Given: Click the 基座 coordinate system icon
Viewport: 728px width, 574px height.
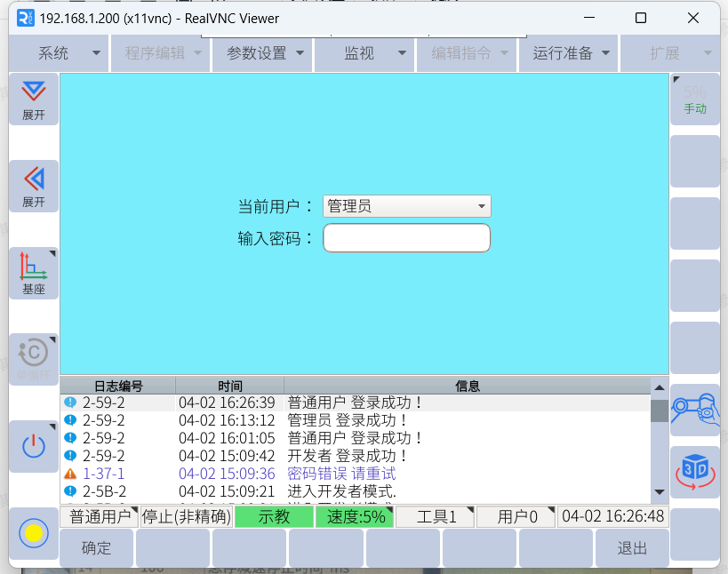Looking at the screenshot, I should [x=34, y=273].
